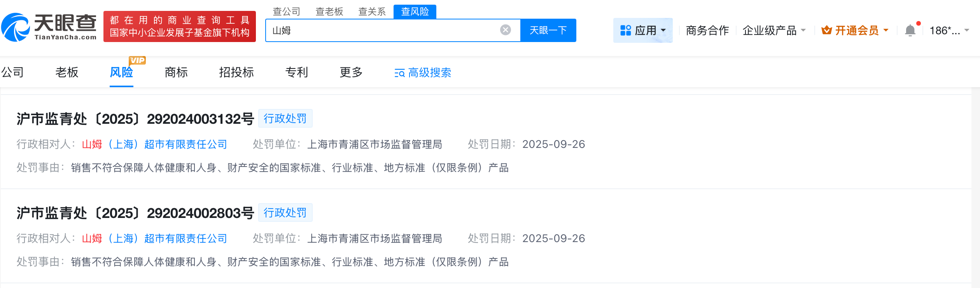Click 上海市青浦区市场监督管理局 in the 292024003132号 record

(374, 144)
